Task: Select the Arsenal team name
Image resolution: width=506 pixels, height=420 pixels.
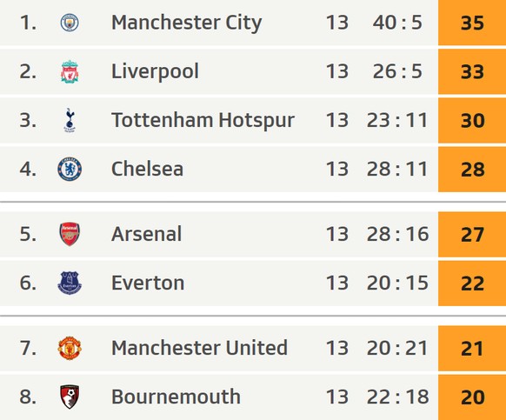Action: (x=147, y=234)
